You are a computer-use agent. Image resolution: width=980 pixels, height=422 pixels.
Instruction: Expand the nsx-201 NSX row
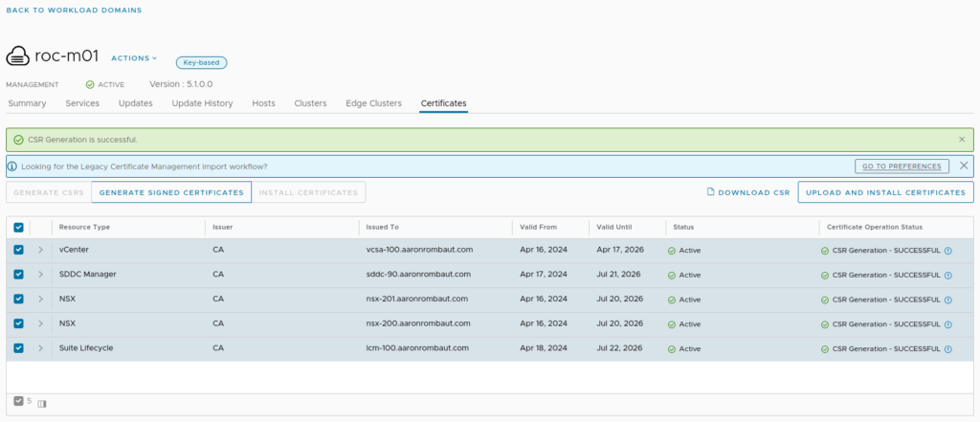[x=40, y=300]
